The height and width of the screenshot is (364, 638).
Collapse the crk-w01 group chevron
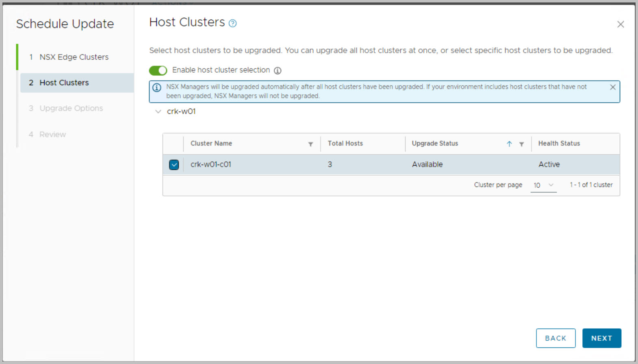[158, 111]
